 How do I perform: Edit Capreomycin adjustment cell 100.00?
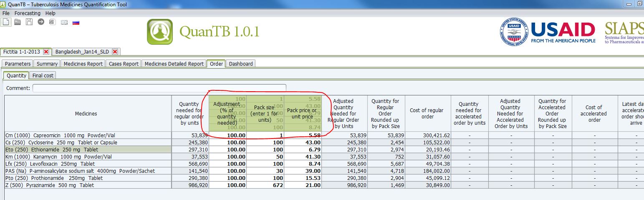point(227,135)
